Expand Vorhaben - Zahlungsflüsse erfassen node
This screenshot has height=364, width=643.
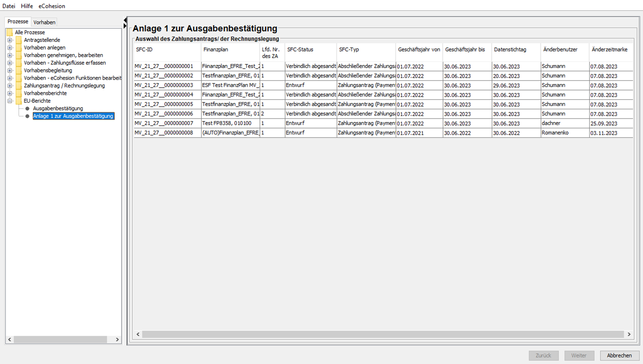tap(10, 63)
